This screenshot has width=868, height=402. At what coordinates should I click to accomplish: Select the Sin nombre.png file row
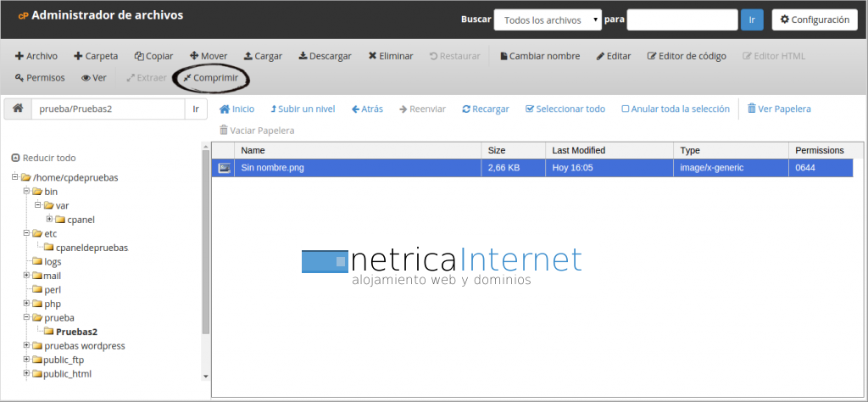356,168
